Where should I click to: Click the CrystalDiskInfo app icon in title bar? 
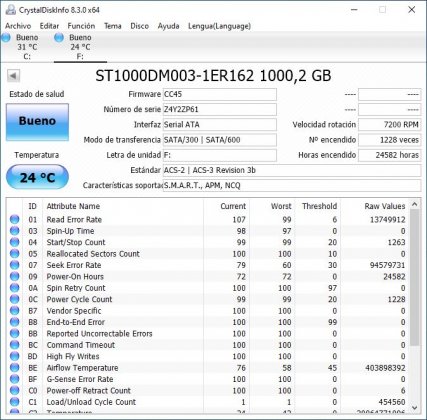pos(10,10)
